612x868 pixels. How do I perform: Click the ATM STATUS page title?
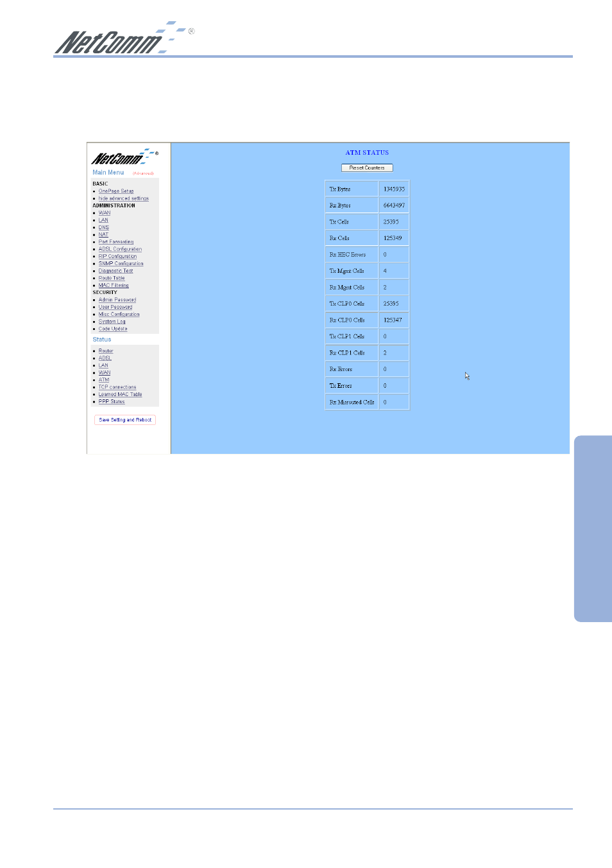point(367,153)
